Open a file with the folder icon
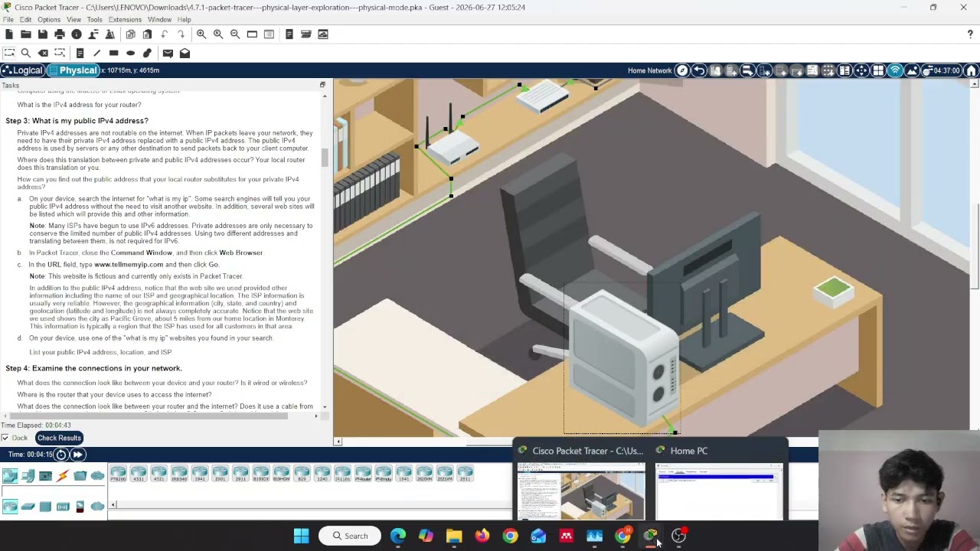Image resolution: width=980 pixels, height=551 pixels. coord(26,34)
